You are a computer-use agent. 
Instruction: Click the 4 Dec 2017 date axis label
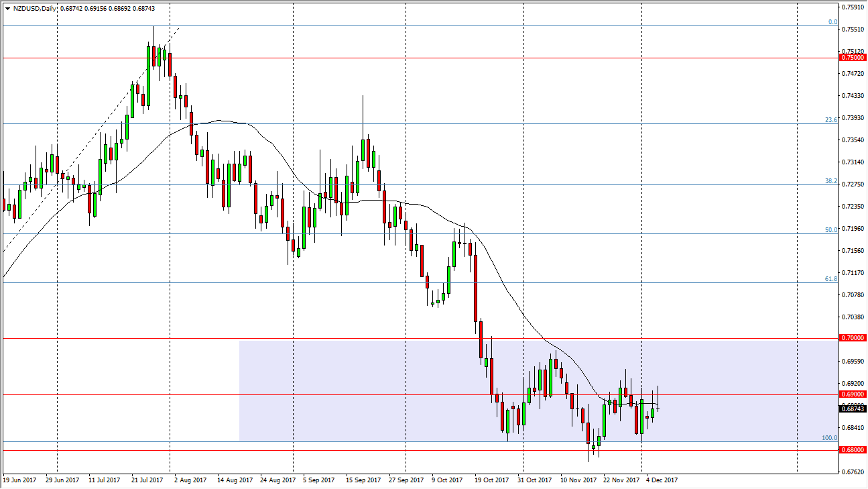(662, 480)
